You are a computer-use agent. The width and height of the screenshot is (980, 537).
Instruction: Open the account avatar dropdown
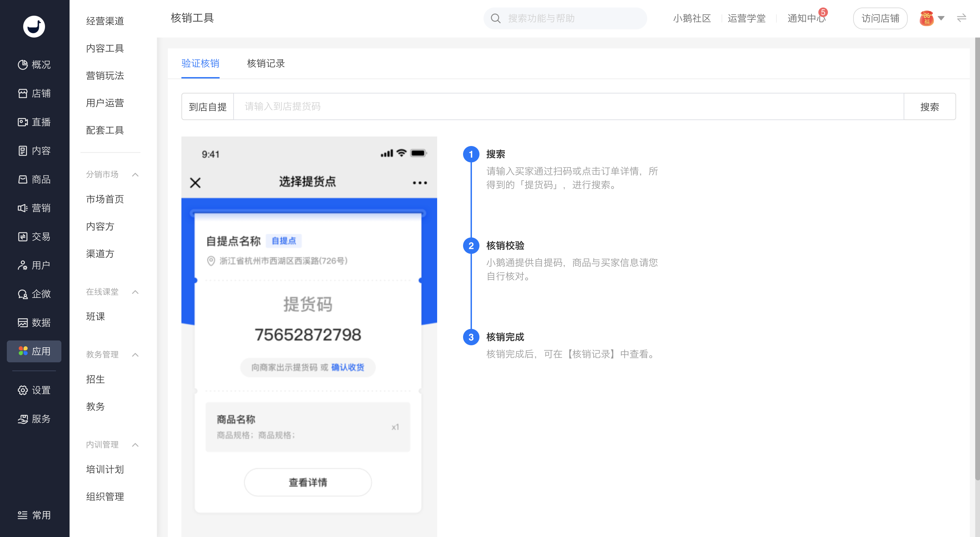coord(932,18)
